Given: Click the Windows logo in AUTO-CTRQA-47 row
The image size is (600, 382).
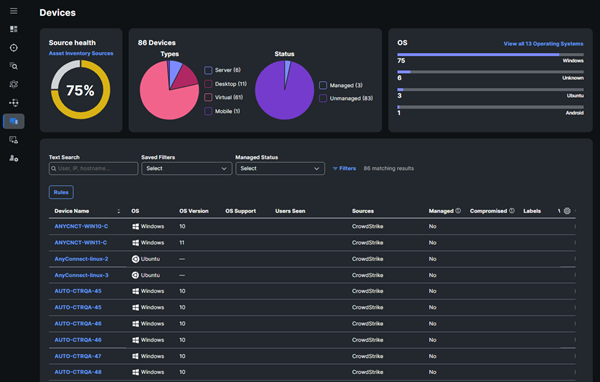Looking at the screenshot, I should pos(135,356).
